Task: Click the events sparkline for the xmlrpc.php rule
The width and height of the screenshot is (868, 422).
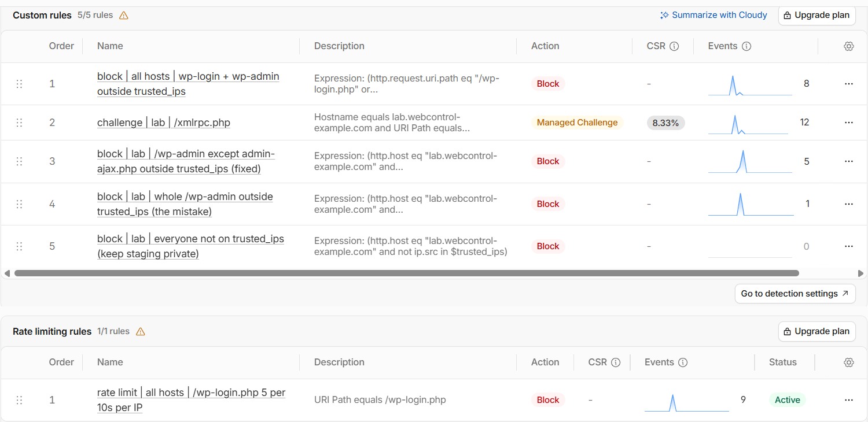Action: click(x=748, y=124)
